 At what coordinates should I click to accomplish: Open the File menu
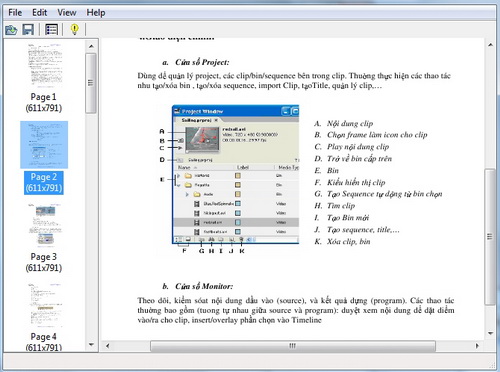[15, 13]
